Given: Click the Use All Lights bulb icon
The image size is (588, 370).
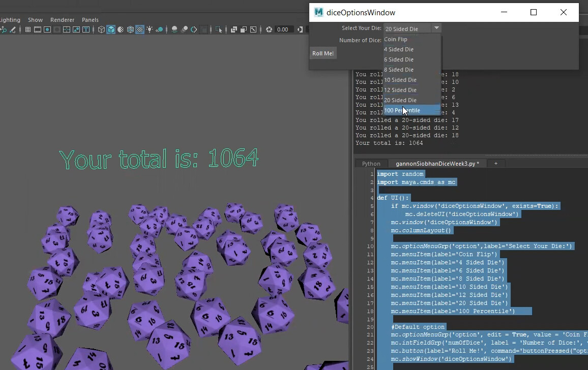Looking at the screenshot, I should (x=150, y=29).
